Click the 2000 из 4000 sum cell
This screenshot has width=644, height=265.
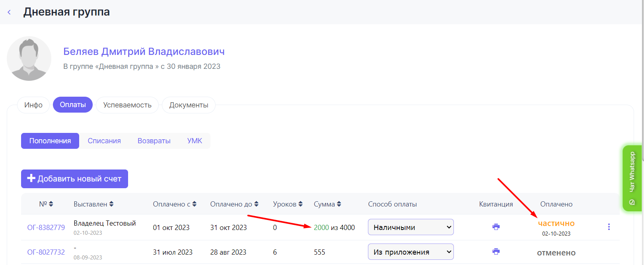click(334, 228)
